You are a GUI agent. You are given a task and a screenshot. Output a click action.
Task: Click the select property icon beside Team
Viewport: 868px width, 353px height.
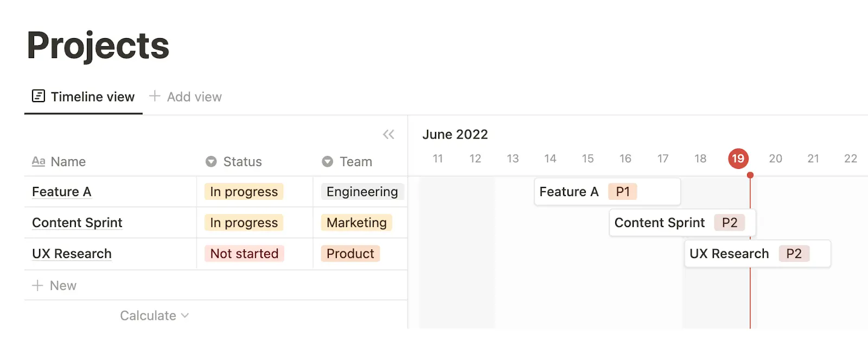[328, 161]
